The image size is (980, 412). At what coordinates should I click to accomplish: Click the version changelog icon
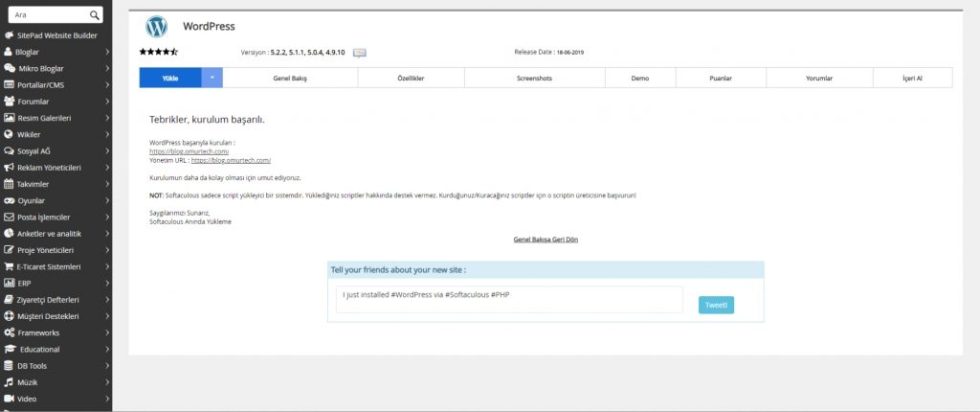click(360, 53)
